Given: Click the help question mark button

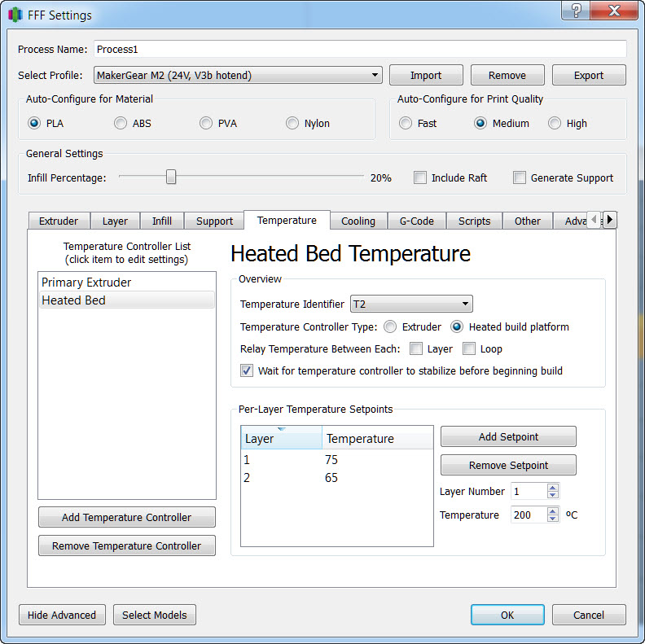Looking at the screenshot, I should [577, 12].
